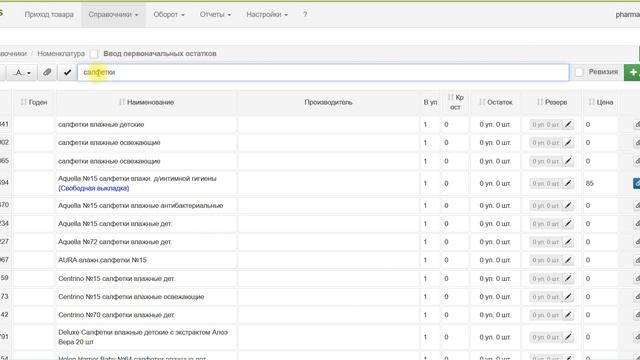Sort by the Кр ост column handle
The image size is (640, 360).
(451, 97)
